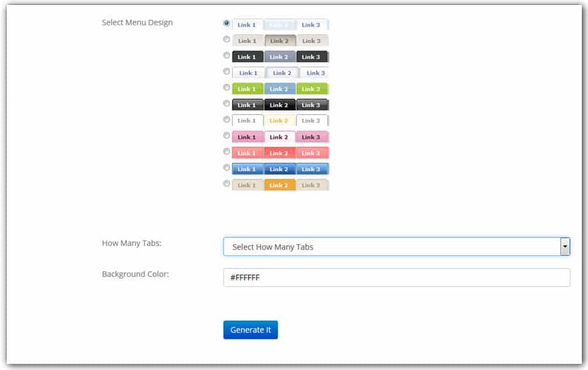Click the dropdown arrow beside How Many Tabs
588x370 pixels.
(x=566, y=245)
